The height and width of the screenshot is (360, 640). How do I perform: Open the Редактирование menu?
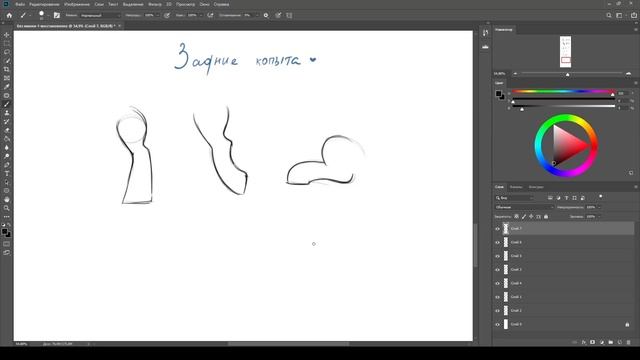point(44,4)
